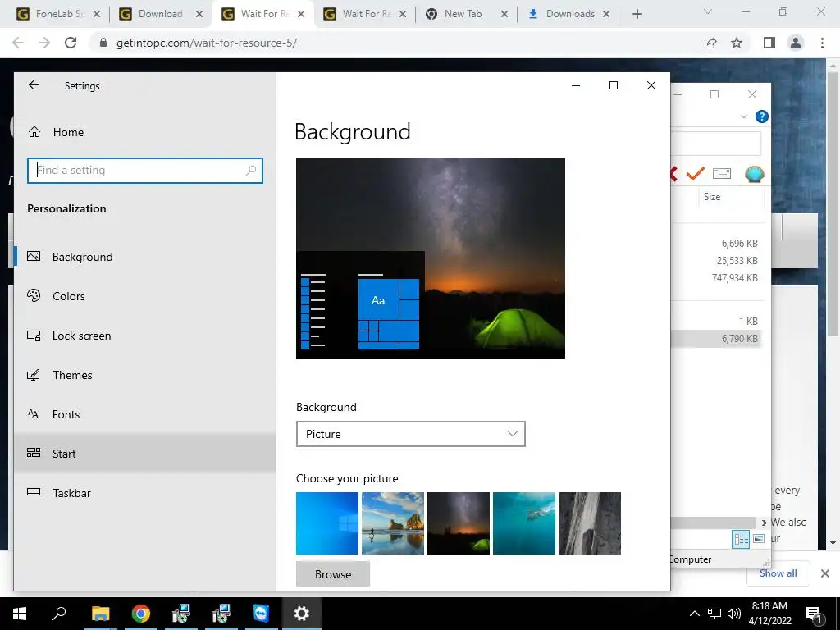Focus the Find a setting search box

pyautogui.click(x=144, y=171)
